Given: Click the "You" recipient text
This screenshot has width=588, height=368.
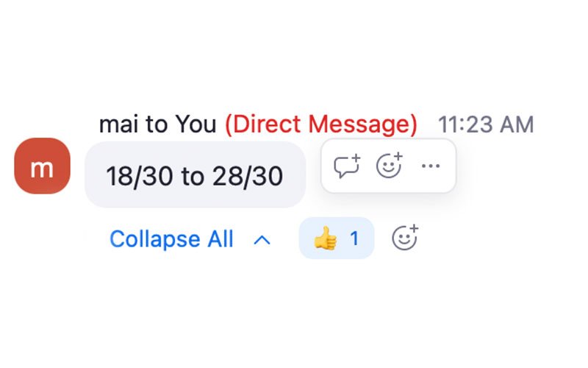Looking at the screenshot, I should (x=196, y=124).
